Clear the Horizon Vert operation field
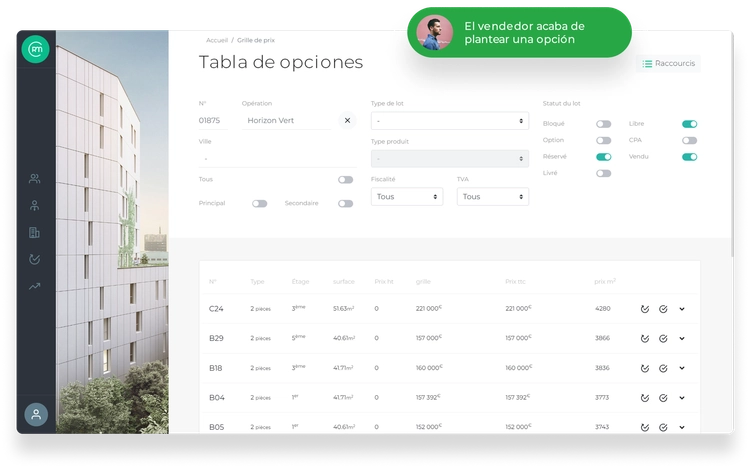This screenshot has height=468, width=750. click(347, 120)
